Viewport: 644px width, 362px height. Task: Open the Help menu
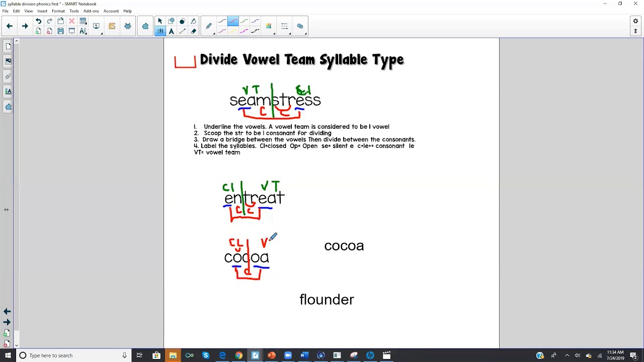[128, 11]
